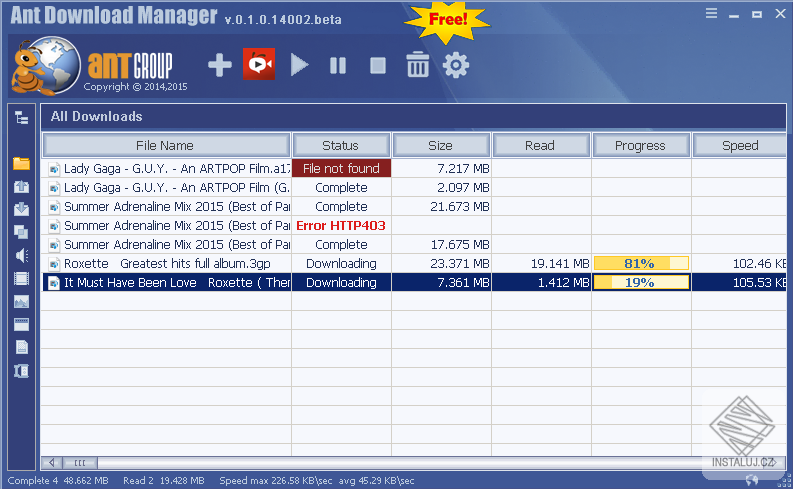The width and height of the screenshot is (793, 489).
Task: Click the 19.141 MB read value
Action: pos(560,263)
